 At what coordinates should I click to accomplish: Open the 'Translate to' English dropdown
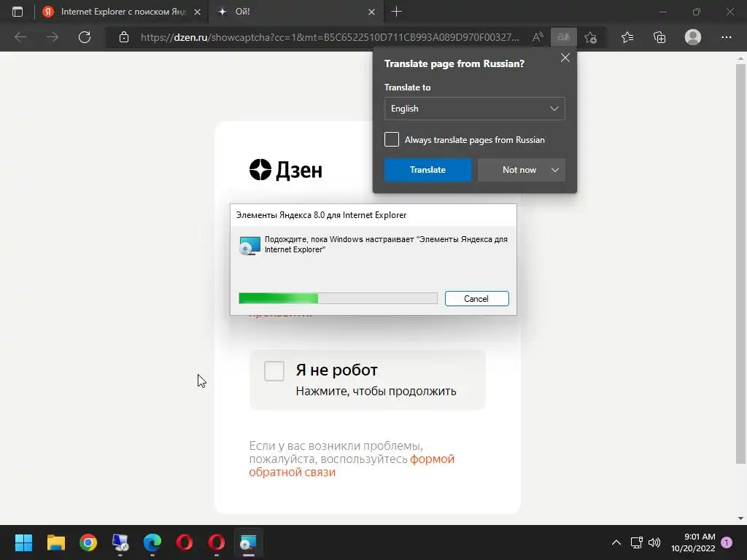(x=474, y=109)
